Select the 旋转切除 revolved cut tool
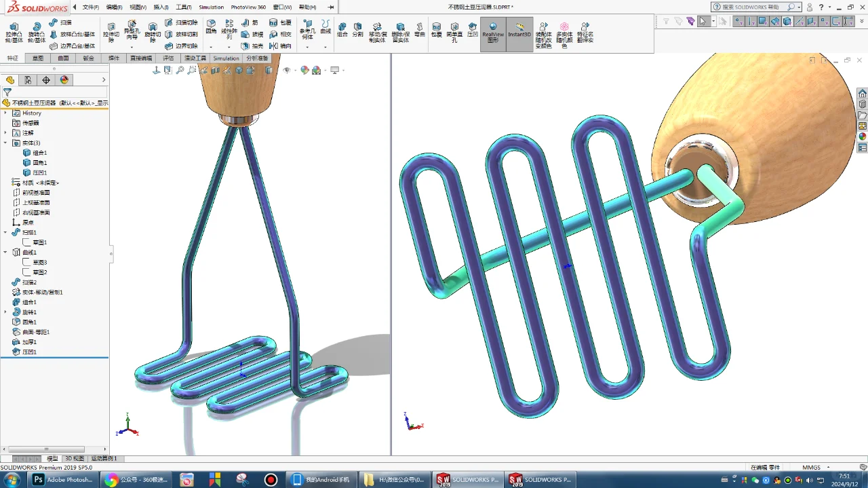868x488 pixels. pos(153,32)
